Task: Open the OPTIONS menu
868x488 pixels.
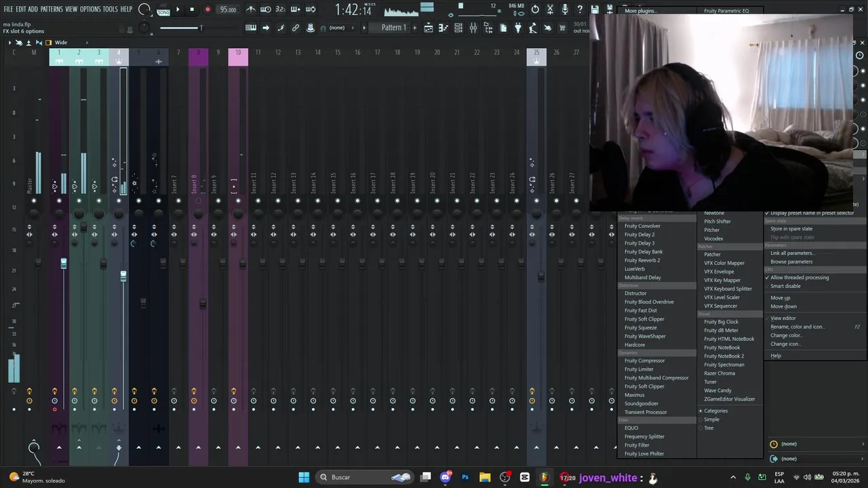Action: [x=90, y=9]
